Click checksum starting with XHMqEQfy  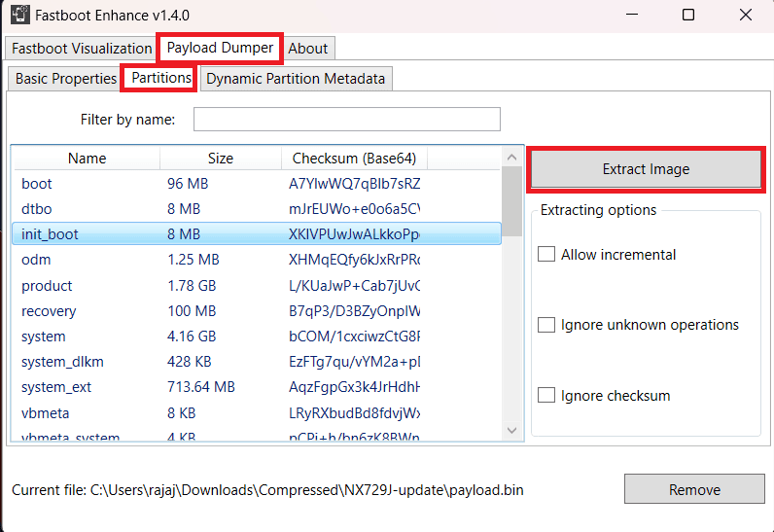pyautogui.click(x=354, y=260)
